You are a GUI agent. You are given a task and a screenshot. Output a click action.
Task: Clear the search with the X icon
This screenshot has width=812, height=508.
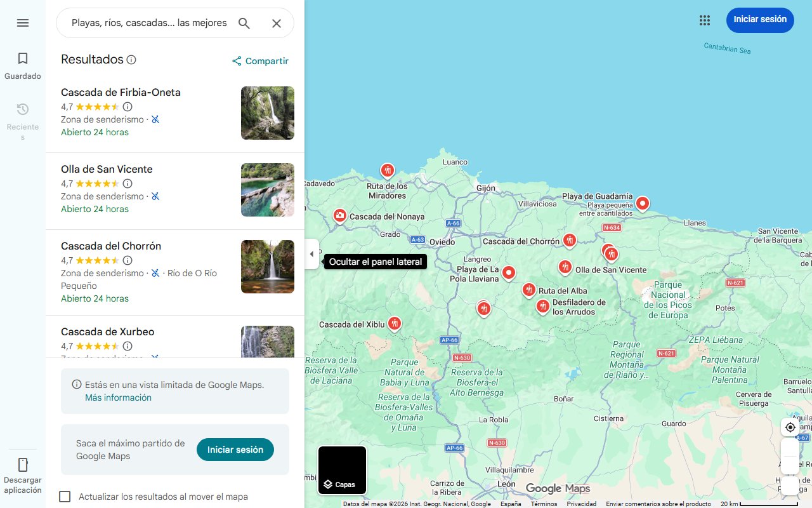[277, 23]
